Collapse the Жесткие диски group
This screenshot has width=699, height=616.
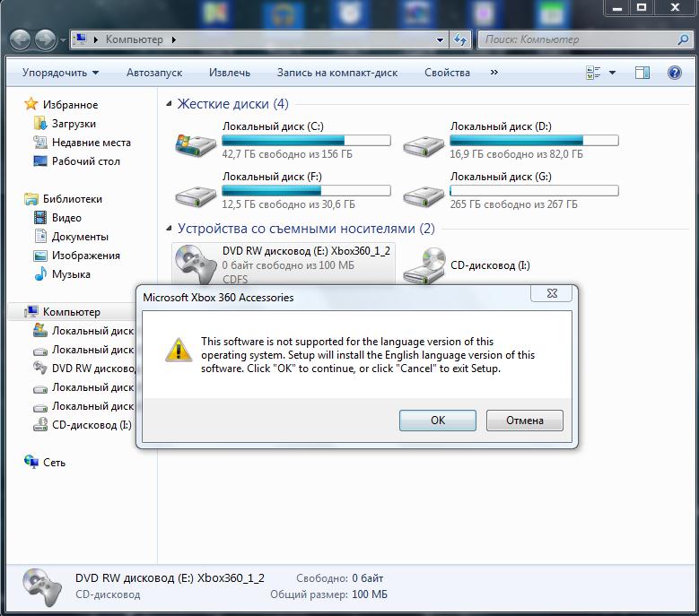[169, 104]
